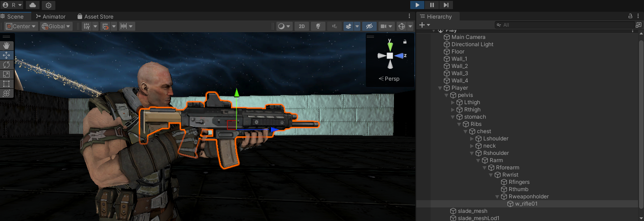Toggle scene effects (skybox, fog)
Screen dimensions: 644x221
[349, 26]
